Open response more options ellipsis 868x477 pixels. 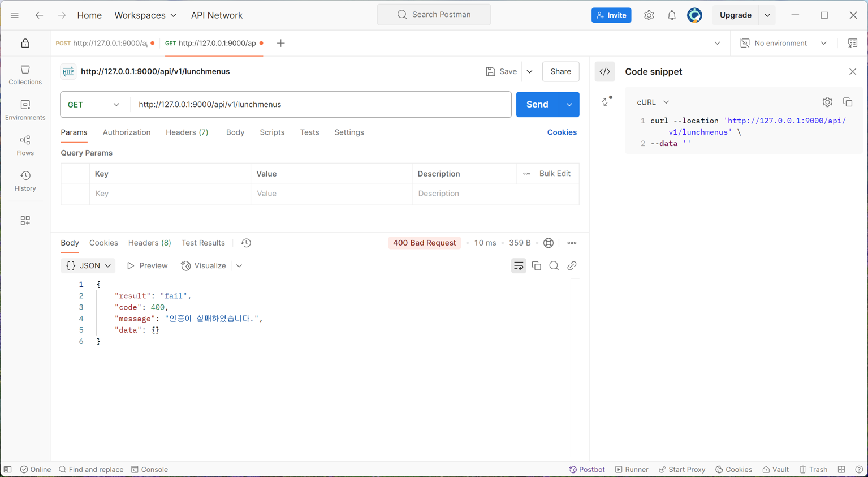pyautogui.click(x=572, y=243)
